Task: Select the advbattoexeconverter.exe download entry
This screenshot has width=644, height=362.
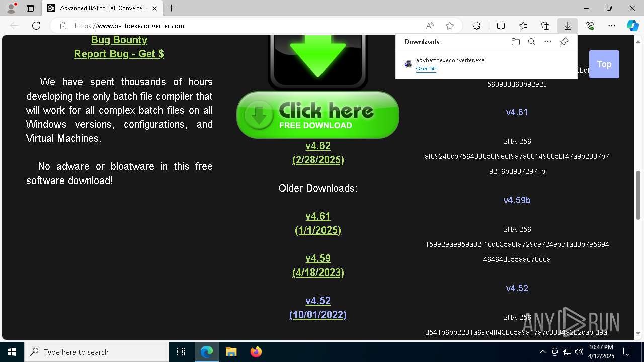Action: click(486, 64)
